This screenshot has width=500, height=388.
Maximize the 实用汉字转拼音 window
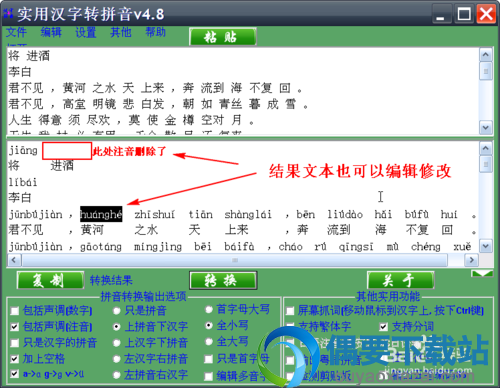[x=464, y=14]
